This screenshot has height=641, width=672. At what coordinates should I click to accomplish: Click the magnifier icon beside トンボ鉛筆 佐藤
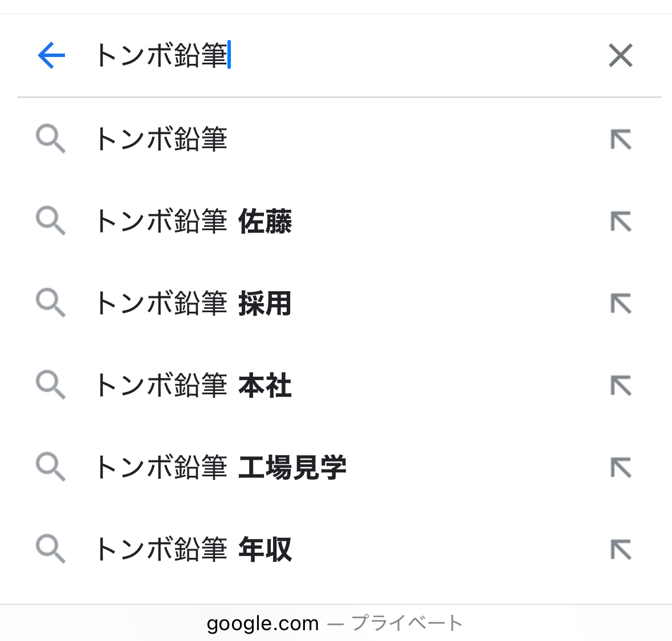pyautogui.click(x=51, y=221)
